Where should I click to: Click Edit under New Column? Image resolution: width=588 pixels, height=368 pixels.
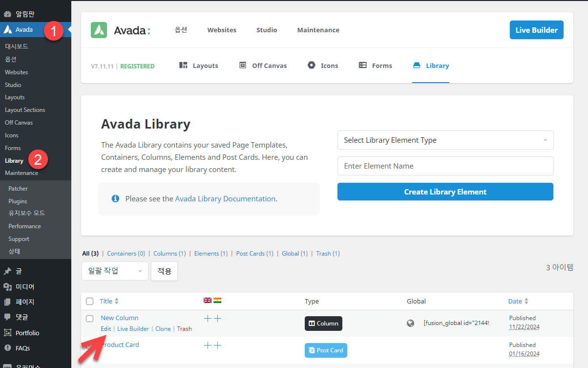[106, 329]
